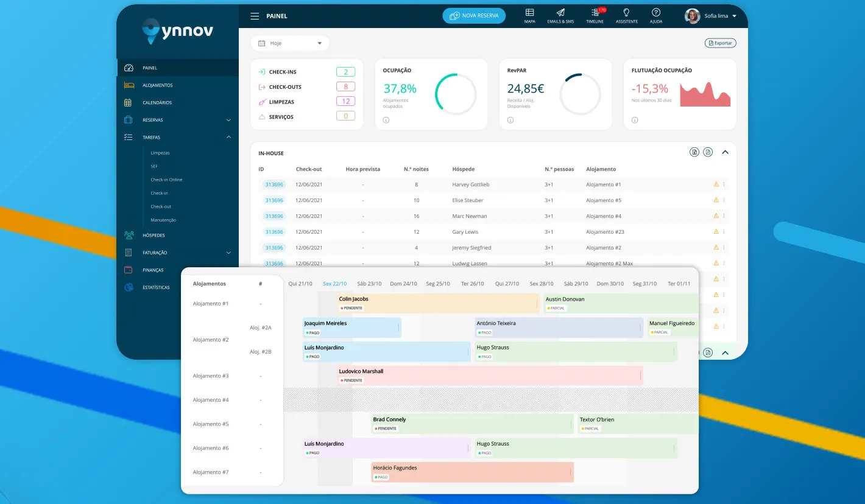Open Austin Donovan reservation block
This screenshot has height=504, width=865.
coord(621,303)
